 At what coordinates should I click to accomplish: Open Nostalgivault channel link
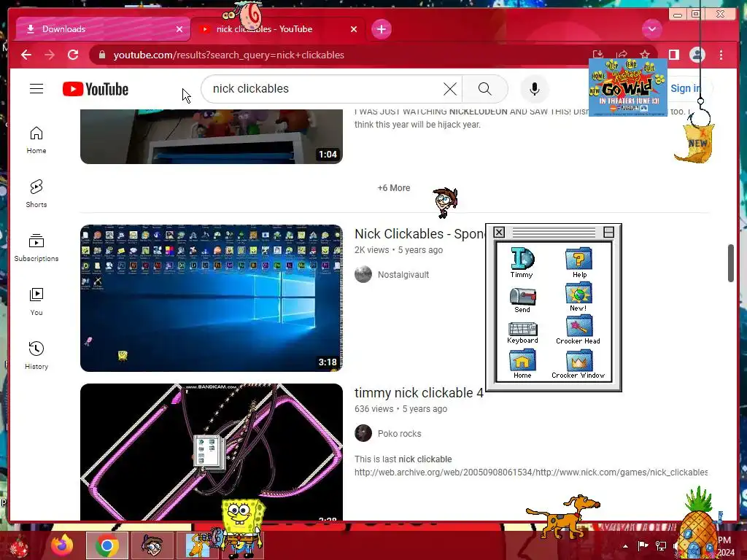[x=403, y=275]
